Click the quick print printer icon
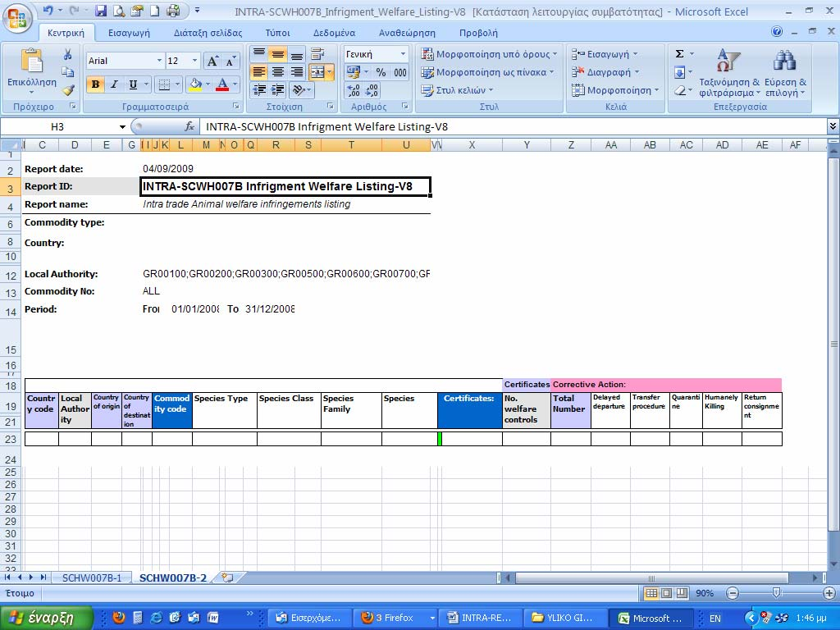Image resolution: width=840 pixels, height=630 pixels. click(x=173, y=10)
